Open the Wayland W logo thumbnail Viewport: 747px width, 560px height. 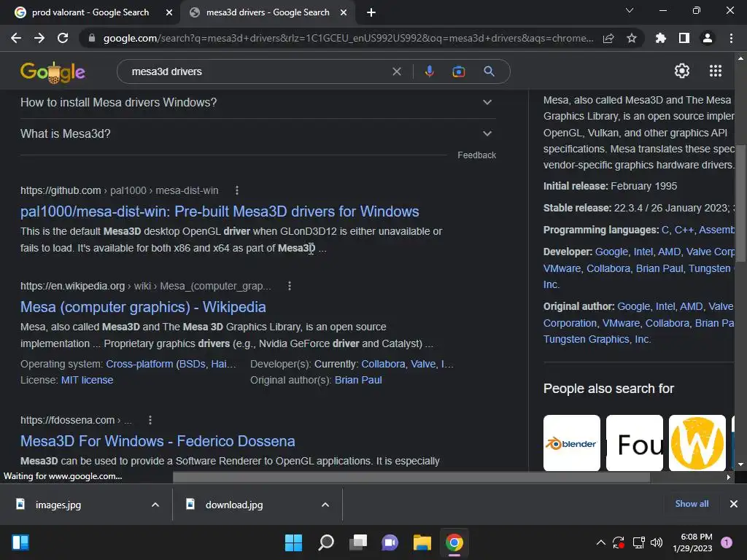click(697, 443)
